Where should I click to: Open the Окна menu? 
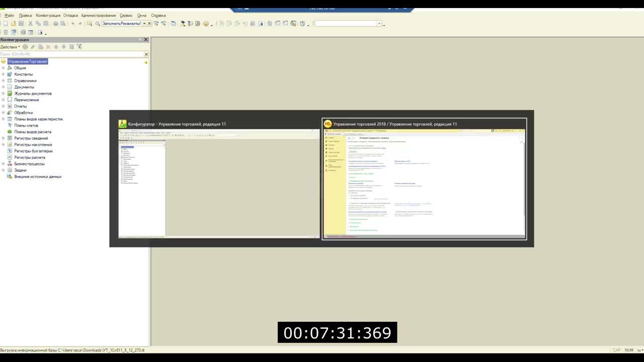142,16
